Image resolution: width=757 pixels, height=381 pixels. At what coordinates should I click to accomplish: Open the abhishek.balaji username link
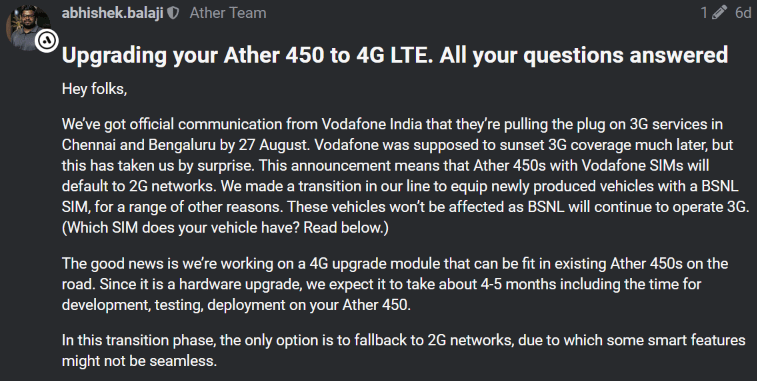tap(112, 13)
